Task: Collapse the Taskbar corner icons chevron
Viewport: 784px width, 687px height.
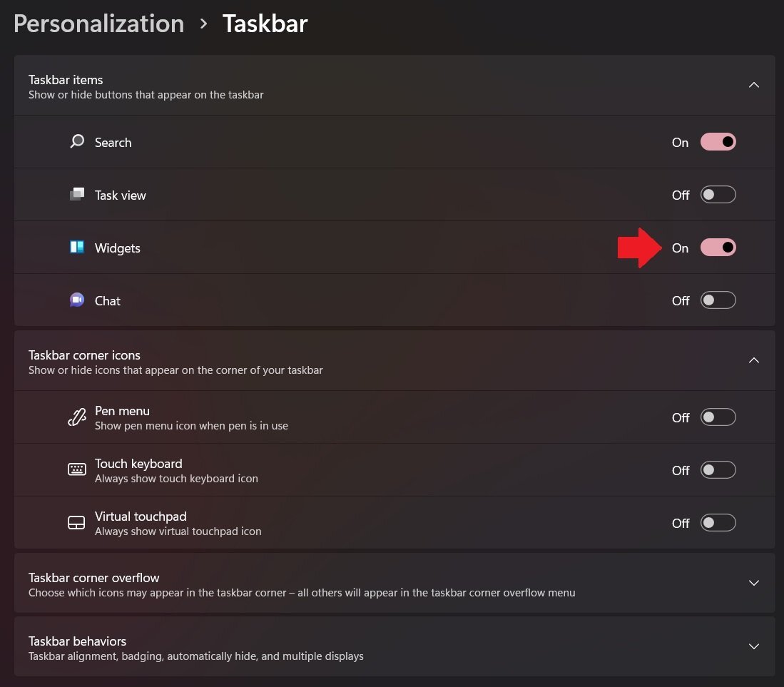Action: point(754,360)
